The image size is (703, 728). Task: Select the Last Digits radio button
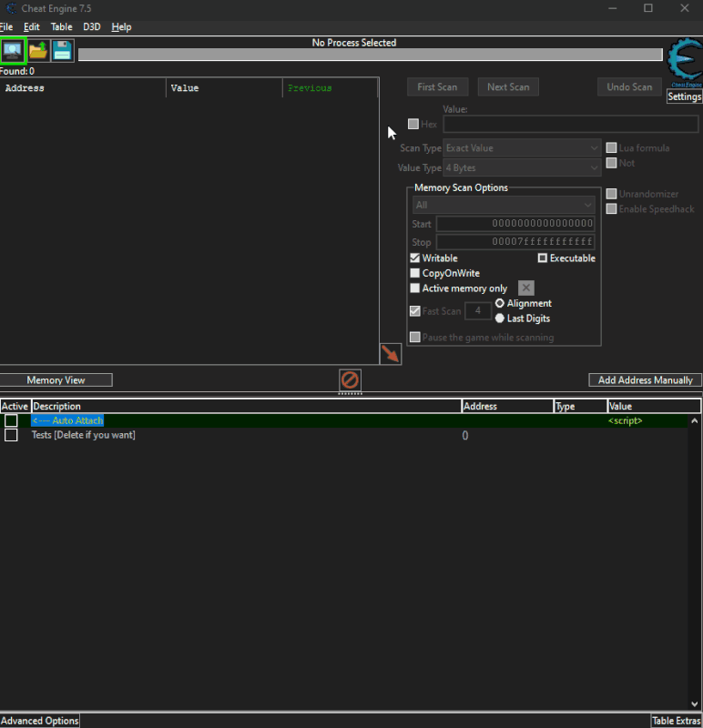[500, 318]
